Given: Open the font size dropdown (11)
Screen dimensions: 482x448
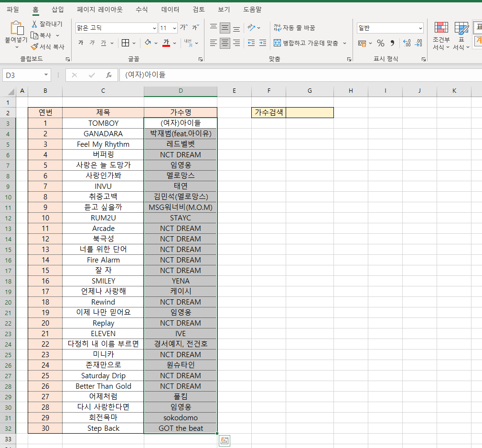Looking at the screenshot, I should coord(174,28).
